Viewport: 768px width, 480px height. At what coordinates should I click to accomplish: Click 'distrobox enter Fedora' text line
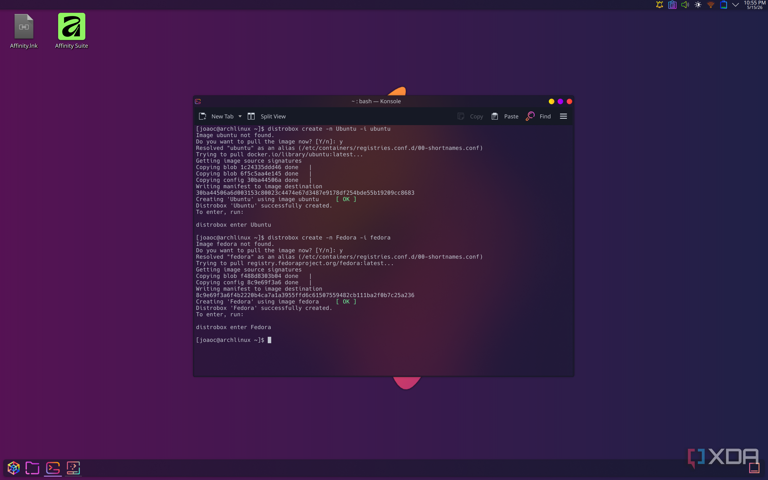tap(233, 327)
